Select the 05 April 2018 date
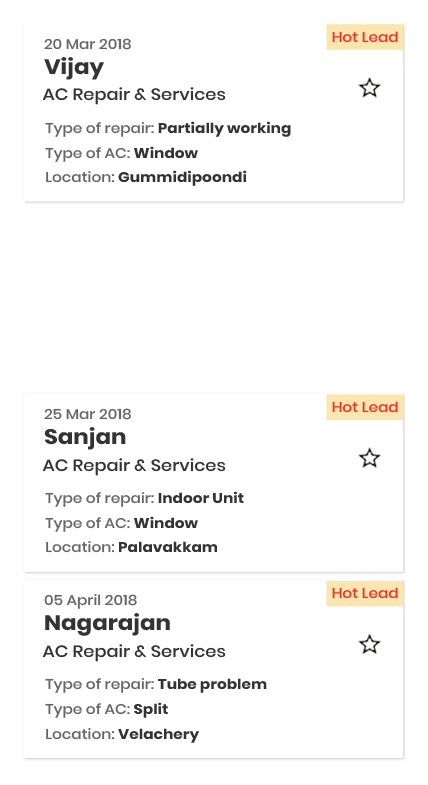Viewport: 428px width, 785px height. tap(91, 600)
